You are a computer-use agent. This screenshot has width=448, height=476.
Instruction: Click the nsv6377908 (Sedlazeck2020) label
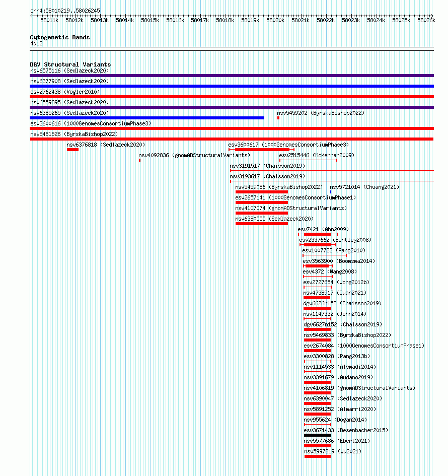click(69, 82)
